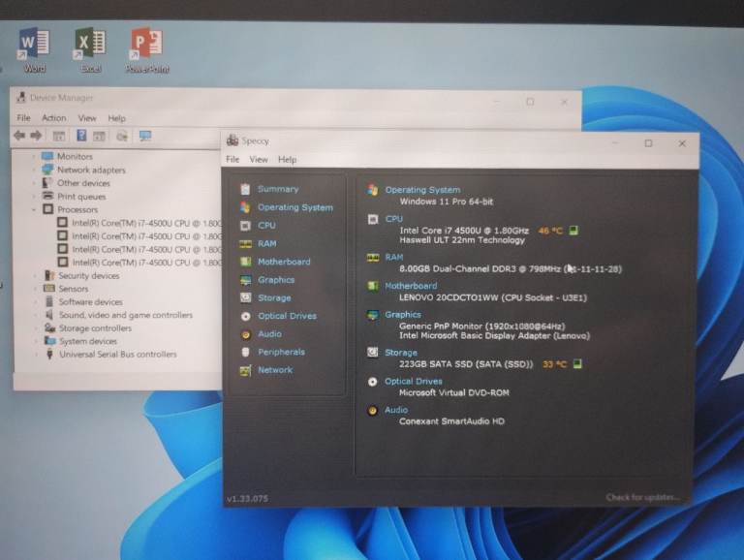Screen dimensions: 744x560
Task: Click the v1.33.075 version label in Speccy
Action: pos(247,498)
